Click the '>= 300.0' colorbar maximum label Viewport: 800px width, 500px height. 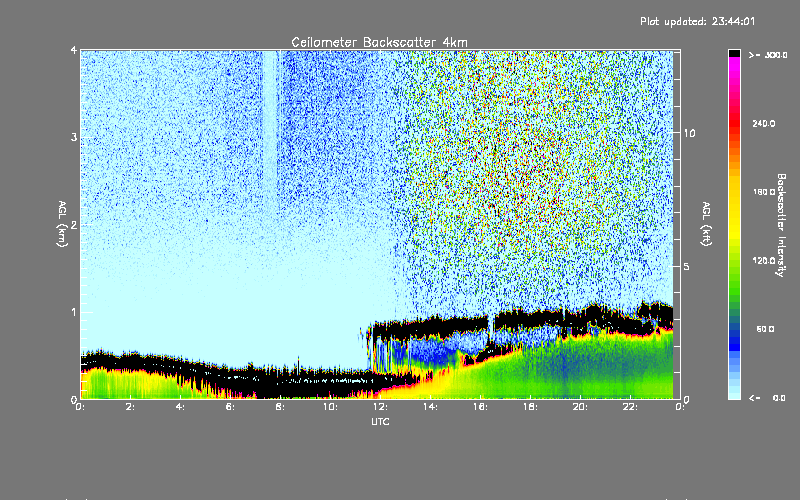click(768, 55)
